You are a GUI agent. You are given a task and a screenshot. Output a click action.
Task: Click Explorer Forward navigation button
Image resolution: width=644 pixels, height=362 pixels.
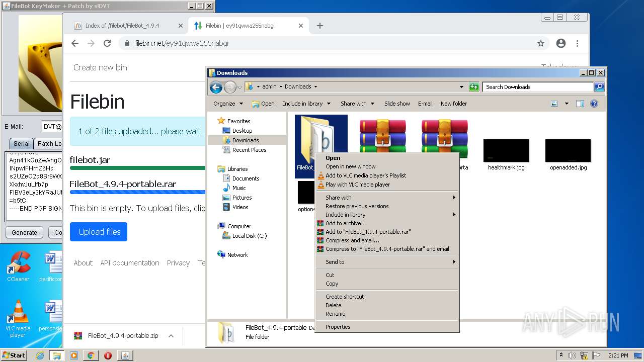point(230,87)
